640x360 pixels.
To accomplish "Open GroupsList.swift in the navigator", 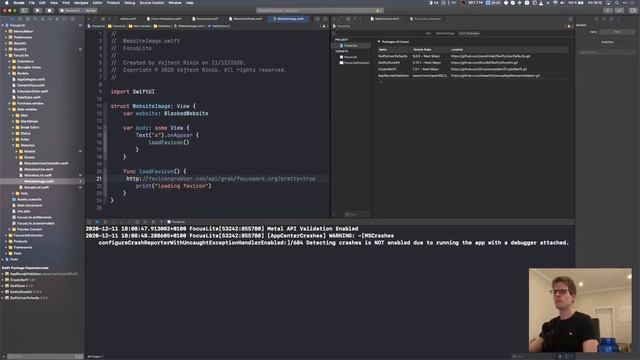I will pos(37,187).
